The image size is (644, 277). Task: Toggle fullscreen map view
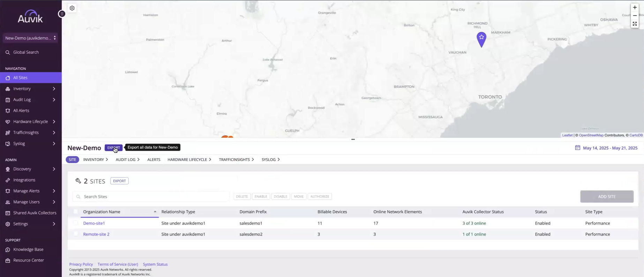click(635, 24)
